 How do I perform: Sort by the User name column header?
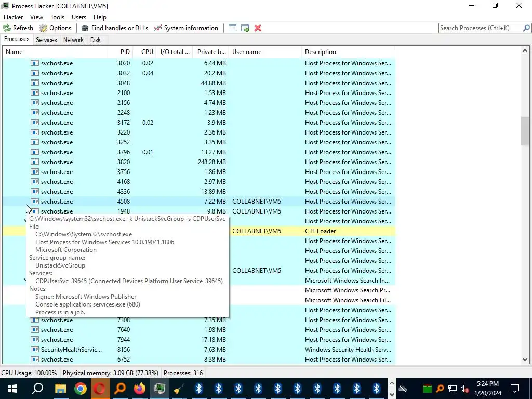pyautogui.click(x=265, y=52)
